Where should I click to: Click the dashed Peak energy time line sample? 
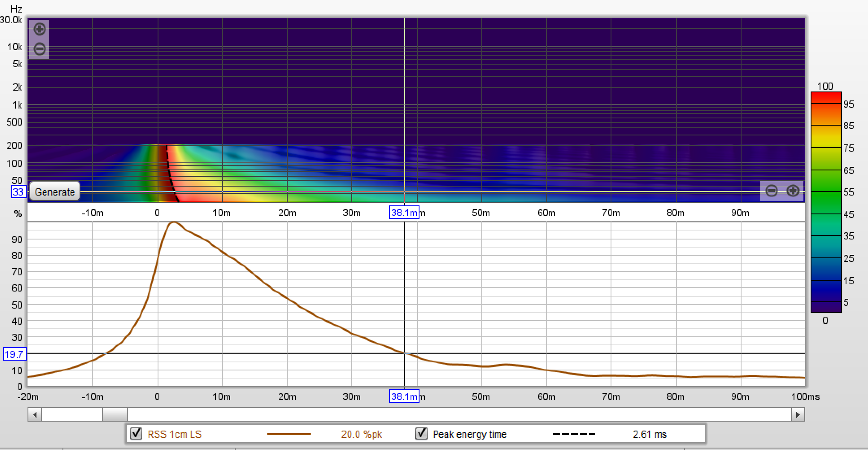[574, 434]
